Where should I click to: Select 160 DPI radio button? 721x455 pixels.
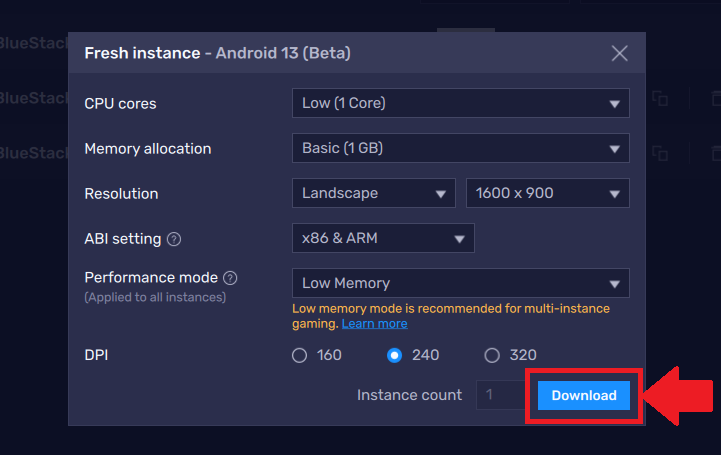[299, 355]
